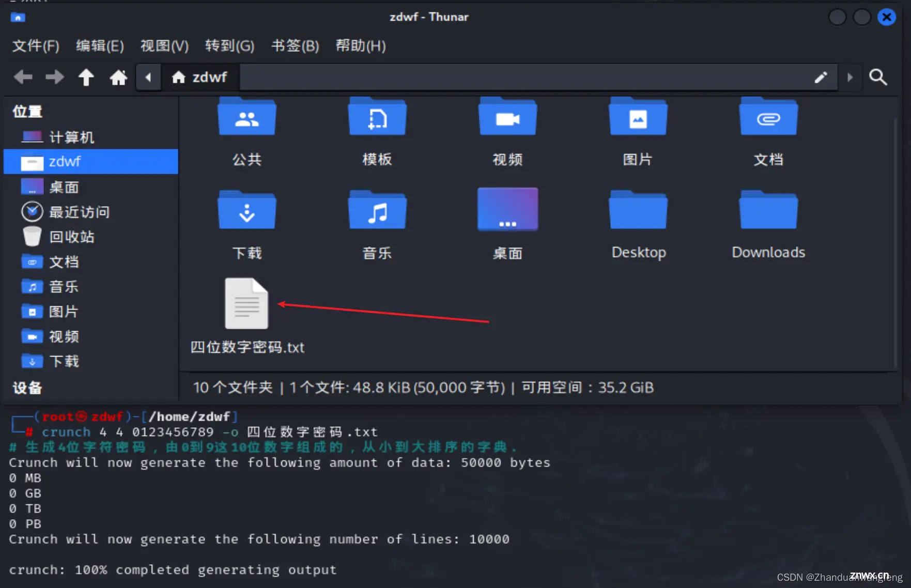Image resolution: width=911 pixels, height=588 pixels.
Task: Open the 视图(V) menu
Action: (x=164, y=46)
